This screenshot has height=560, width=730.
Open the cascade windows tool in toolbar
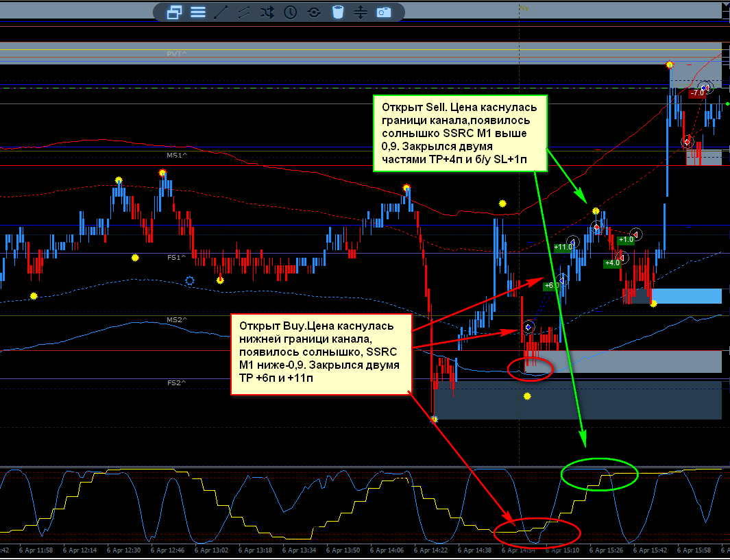[x=175, y=12]
